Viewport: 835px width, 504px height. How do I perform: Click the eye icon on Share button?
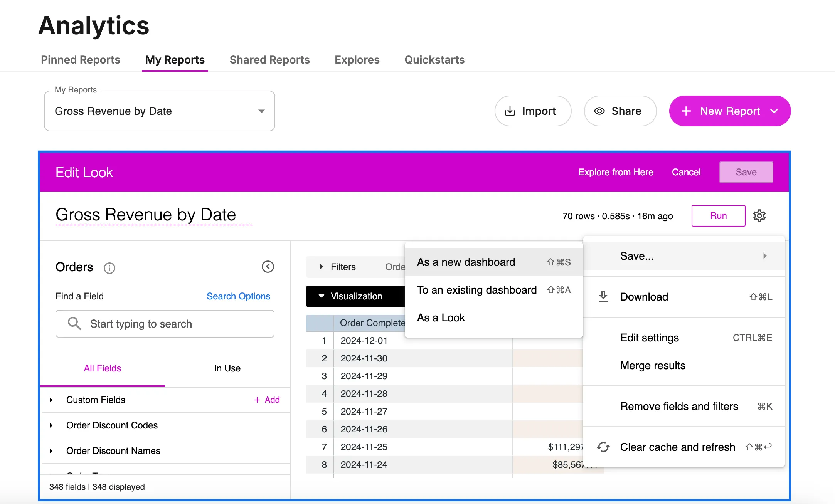click(599, 111)
